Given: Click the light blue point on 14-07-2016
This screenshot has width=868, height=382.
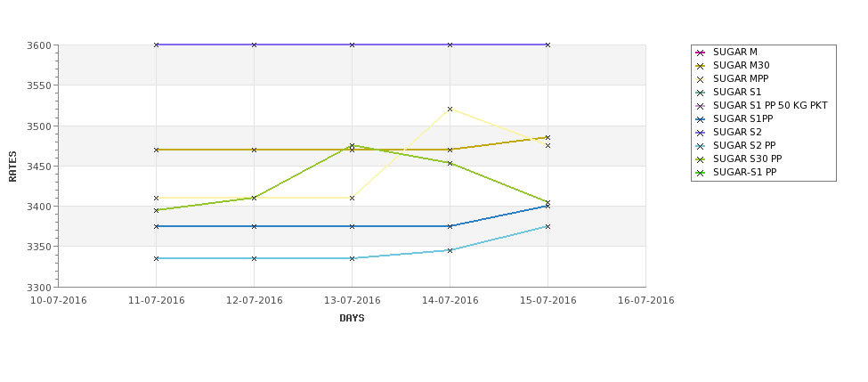Looking at the screenshot, I should (x=450, y=250).
